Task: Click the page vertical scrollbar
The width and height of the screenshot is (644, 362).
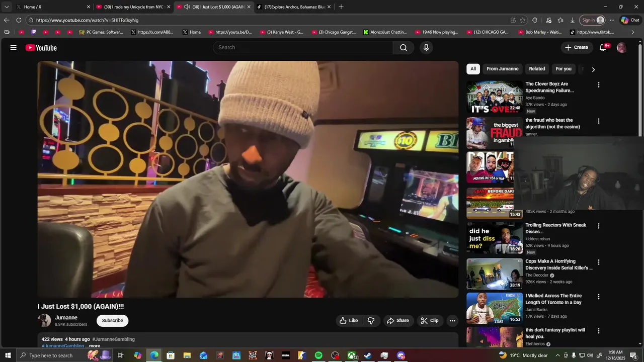Action: pos(640,90)
